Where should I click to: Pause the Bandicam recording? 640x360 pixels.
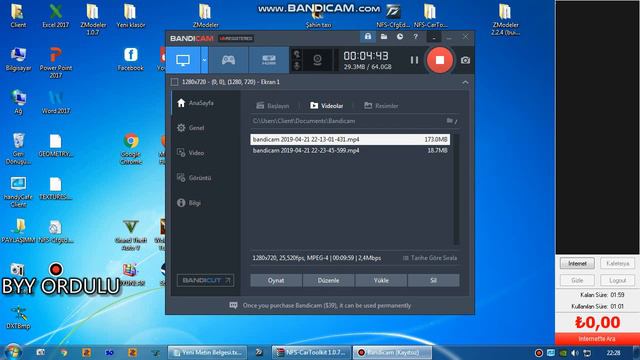[414, 60]
